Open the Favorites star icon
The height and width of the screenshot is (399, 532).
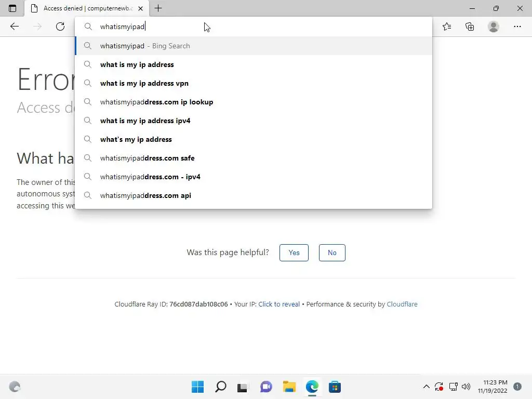(447, 26)
